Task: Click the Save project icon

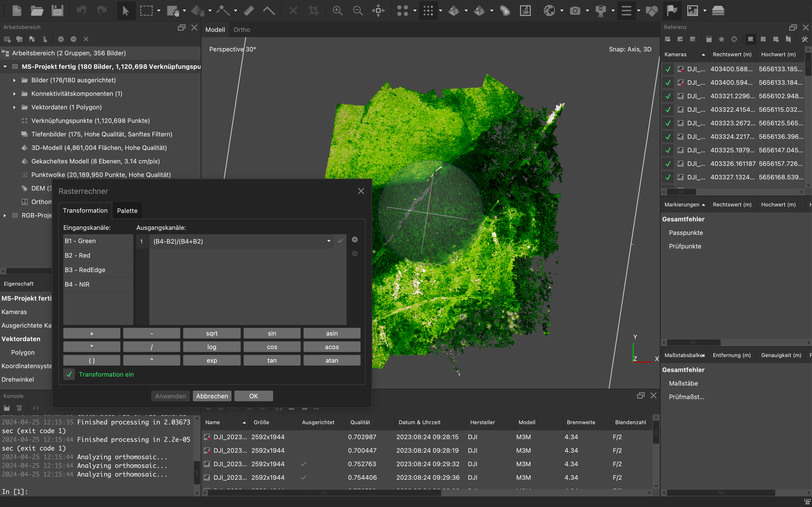Action: 57,11
